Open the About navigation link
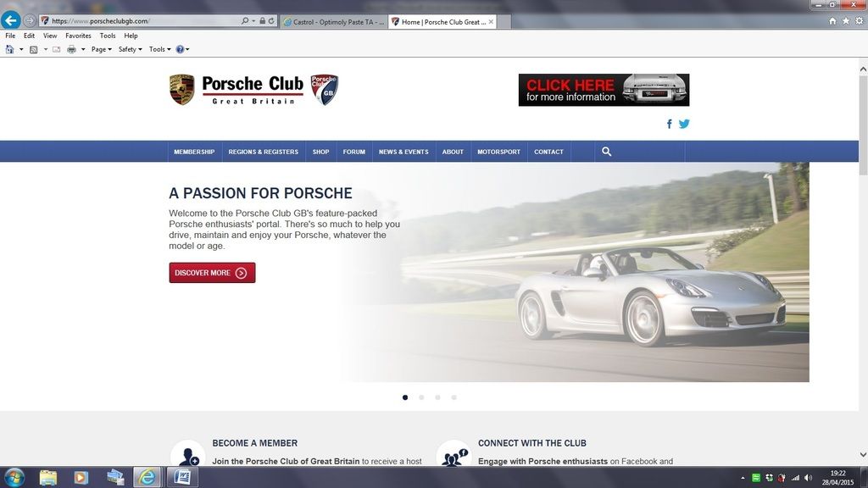The height and width of the screenshot is (488, 868). tap(453, 152)
